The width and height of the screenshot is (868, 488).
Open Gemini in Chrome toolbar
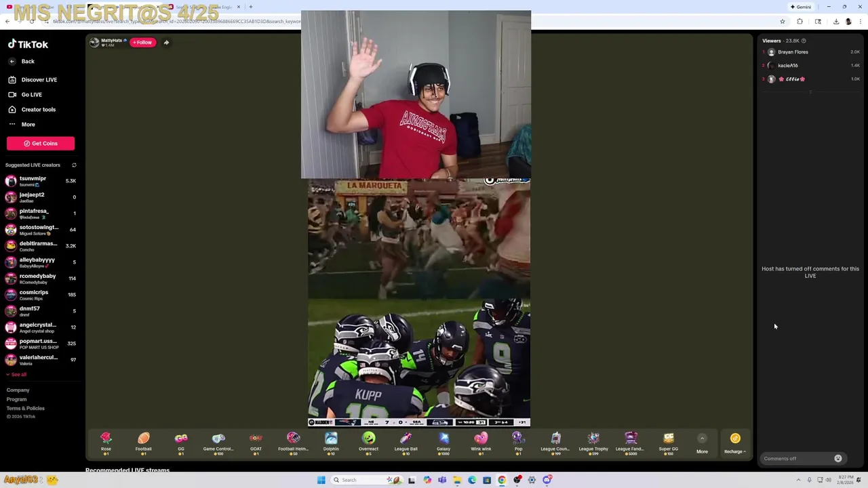point(801,7)
